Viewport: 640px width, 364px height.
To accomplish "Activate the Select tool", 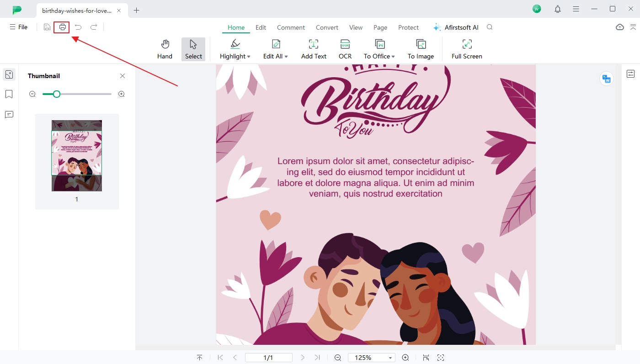I will [x=193, y=49].
